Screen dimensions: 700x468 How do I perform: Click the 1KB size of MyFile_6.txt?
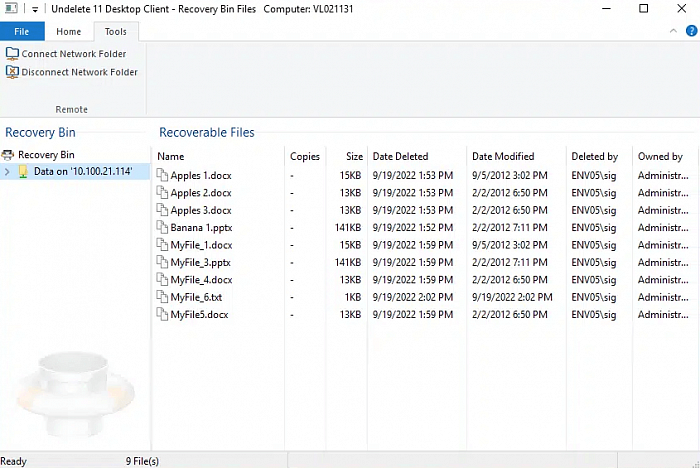click(353, 297)
